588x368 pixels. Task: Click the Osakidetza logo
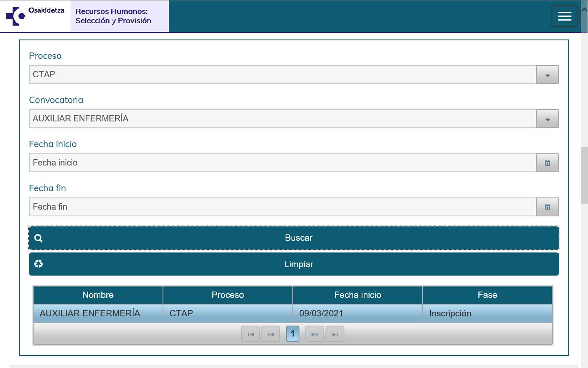click(x=35, y=16)
